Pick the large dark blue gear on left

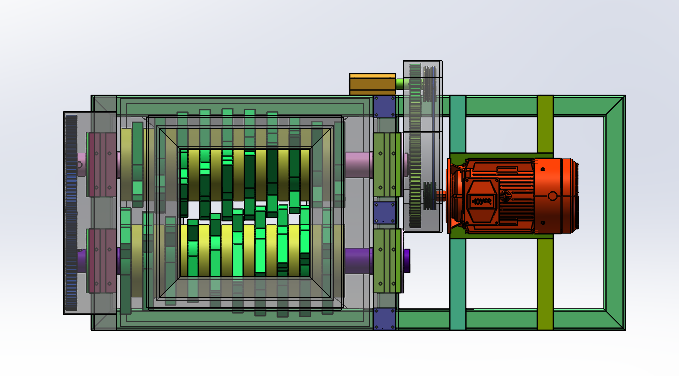tap(71, 212)
